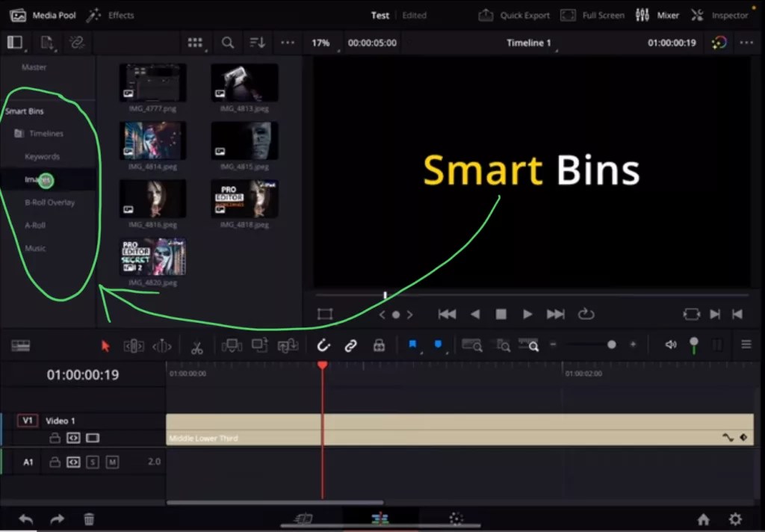Image resolution: width=765 pixels, height=532 pixels.
Task: Switch to the Music smart bin
Action: pos(34,247)
